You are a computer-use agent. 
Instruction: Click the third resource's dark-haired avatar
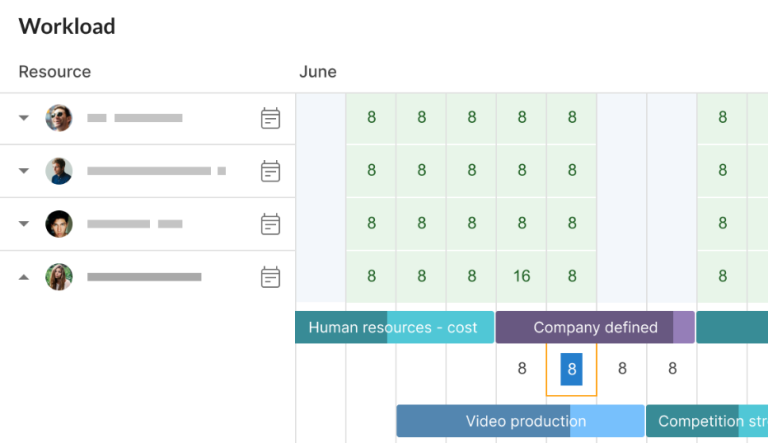(59, 224)
